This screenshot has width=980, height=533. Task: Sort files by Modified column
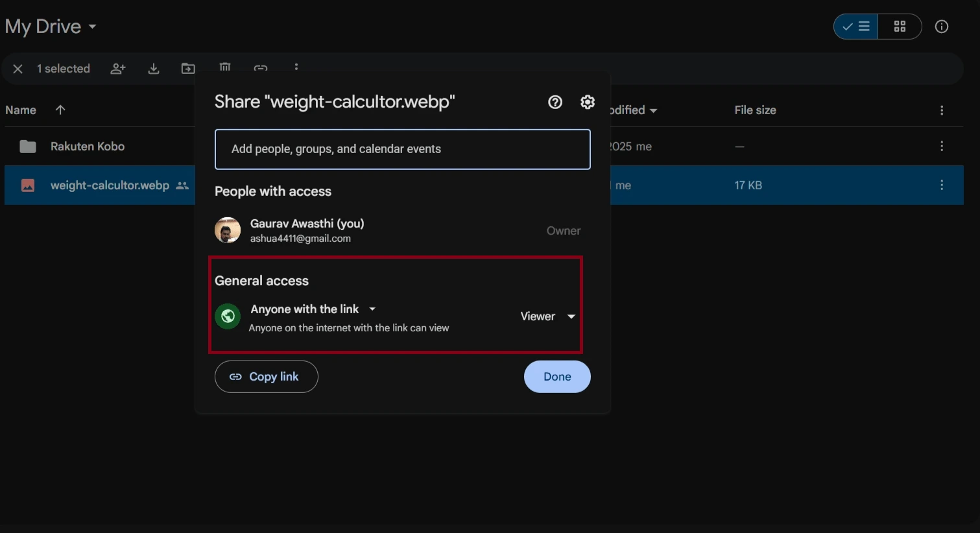click(x=632, y=110)
